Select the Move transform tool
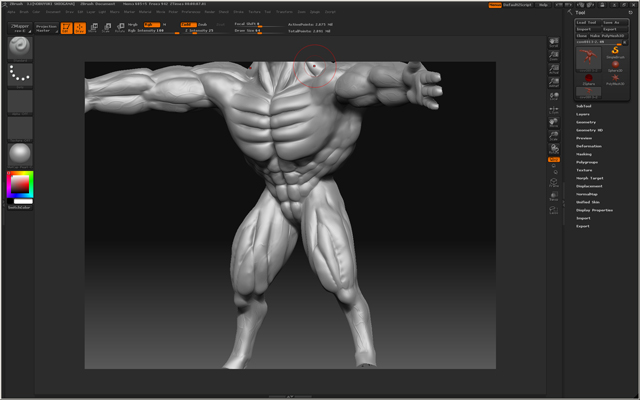This screenshot has height=400, width=640. pyautogui.click(x=93, y=27)
